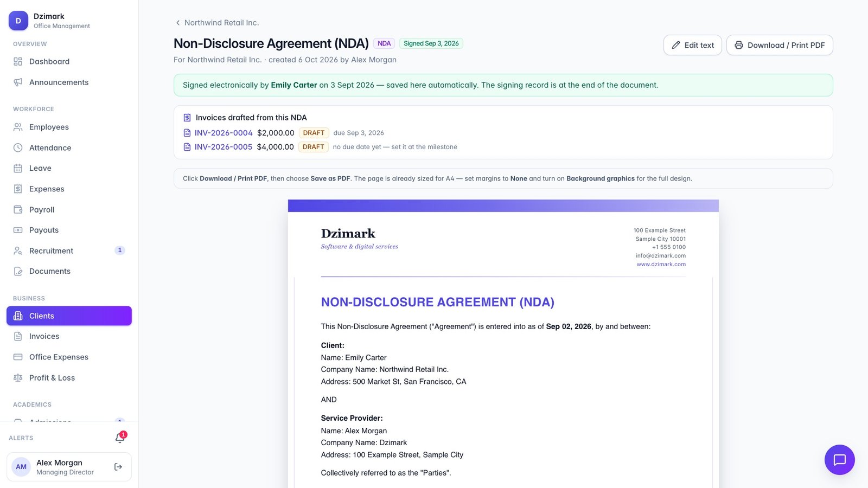Open the Office Expenses card icon

click(18, 357)
